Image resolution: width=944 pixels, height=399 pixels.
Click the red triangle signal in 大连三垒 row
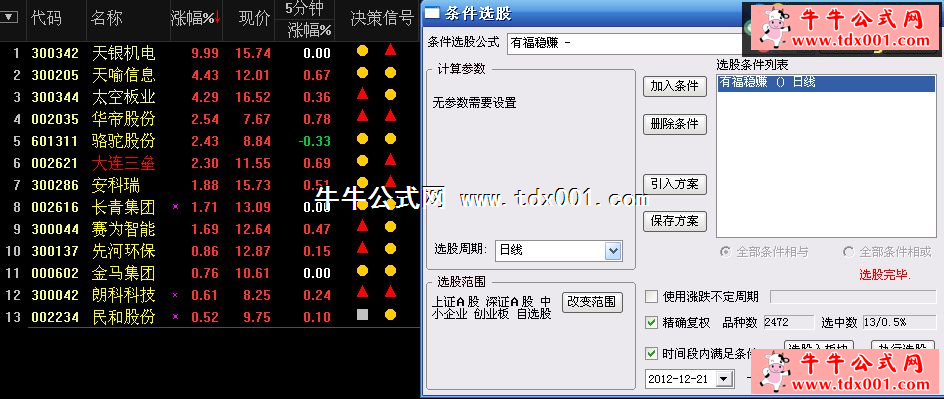pyautogui.click(x=390, y=160)
